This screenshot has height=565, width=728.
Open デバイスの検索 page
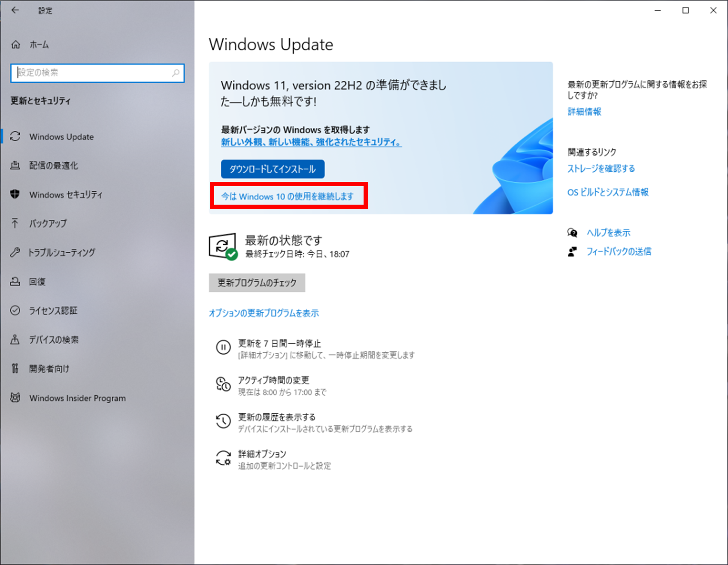[x=54, y=340]
